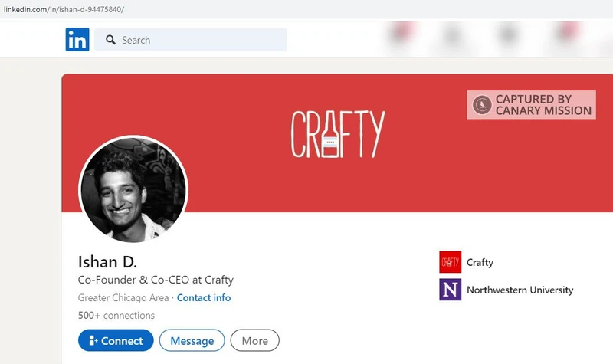This screenshot has width=613, height=364.
Task: Open the Contact info link
Action: coord(204,297)
